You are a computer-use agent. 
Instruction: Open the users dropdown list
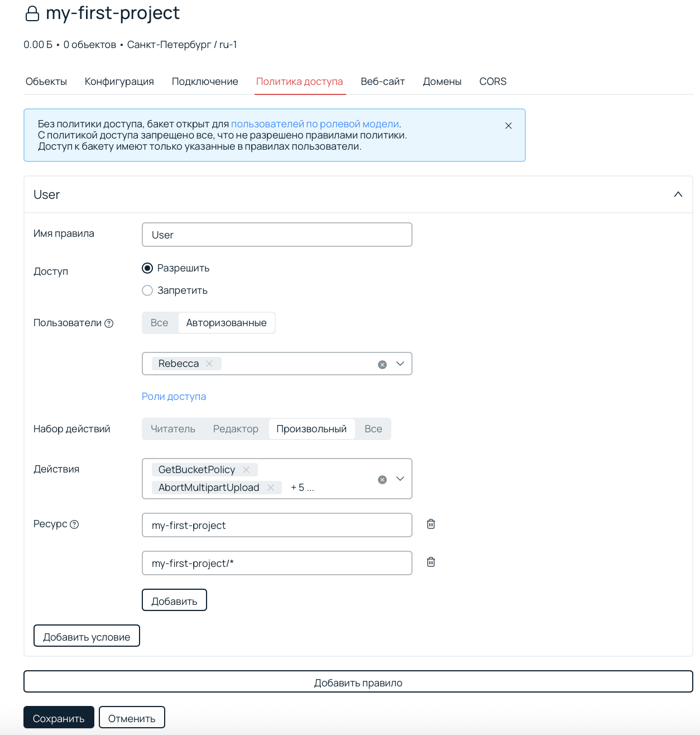400,364
